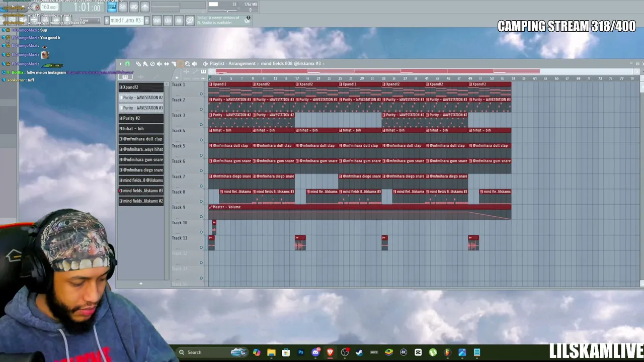Click Playlist - Arrangement breadcrumb

pyautogui.click(x=232, y=64)
